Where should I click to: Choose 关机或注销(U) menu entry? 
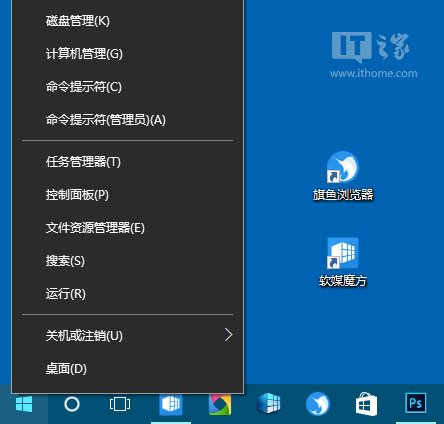(x=128, y=335)
